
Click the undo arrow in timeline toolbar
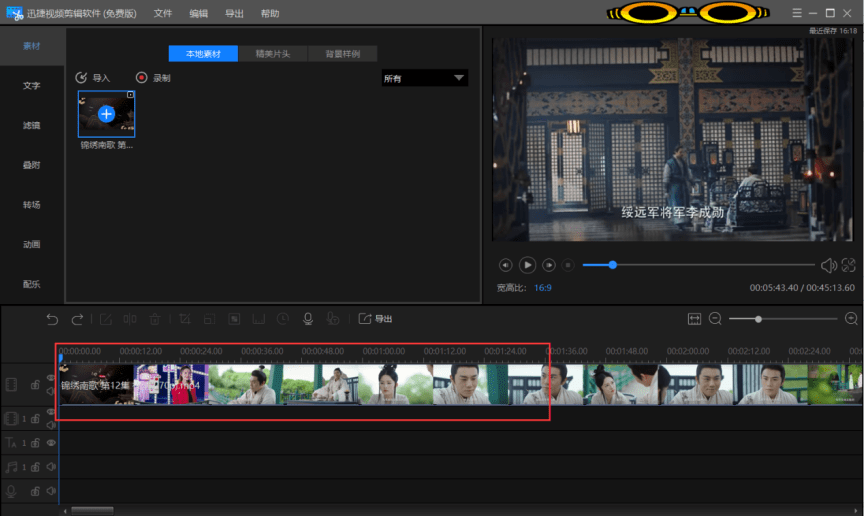point(53,319)
